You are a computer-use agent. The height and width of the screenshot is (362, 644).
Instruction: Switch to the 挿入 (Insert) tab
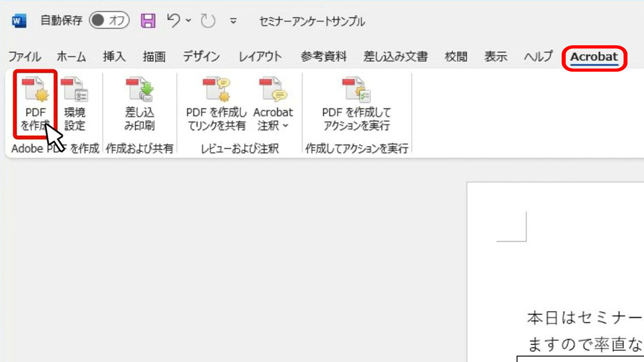coord(114,57)
